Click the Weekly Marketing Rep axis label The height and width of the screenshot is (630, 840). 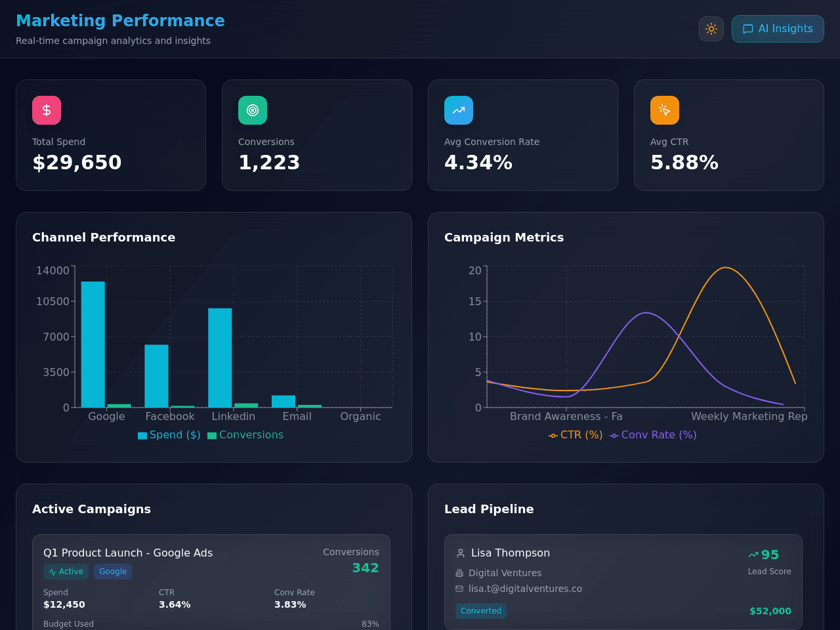(x=749, y=417)
